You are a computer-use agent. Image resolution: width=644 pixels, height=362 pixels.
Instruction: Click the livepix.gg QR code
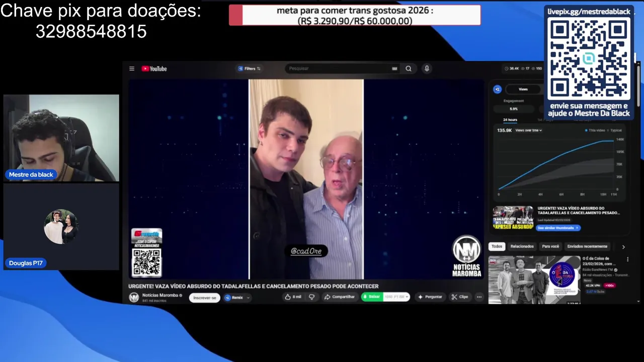[589, 59]
